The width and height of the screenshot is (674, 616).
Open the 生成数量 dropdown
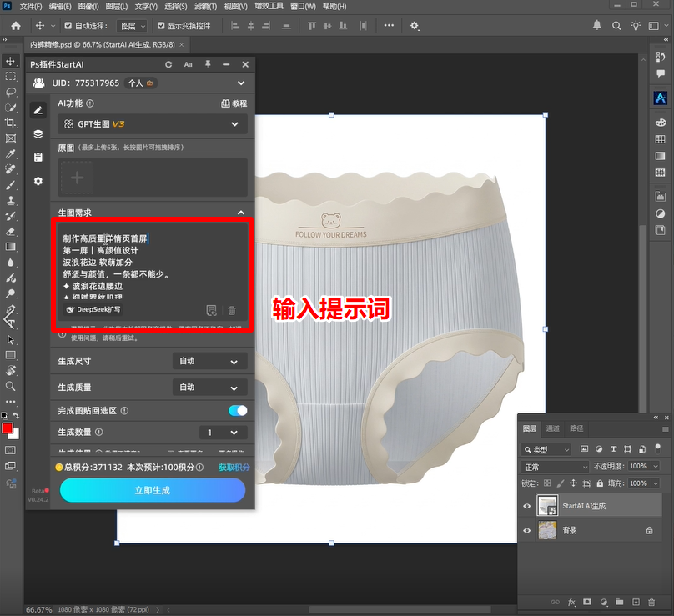pyautogui.click(x=224, y=433)
